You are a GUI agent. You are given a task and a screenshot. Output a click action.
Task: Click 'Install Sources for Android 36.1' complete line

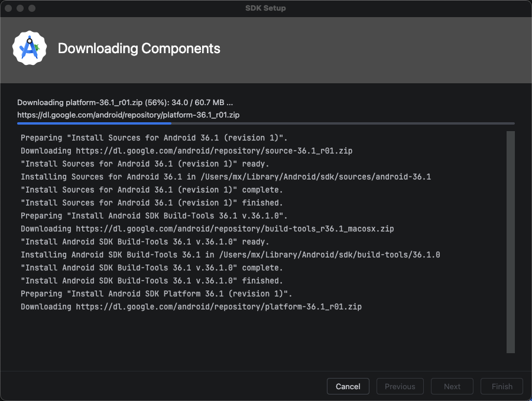pos(152,190)
